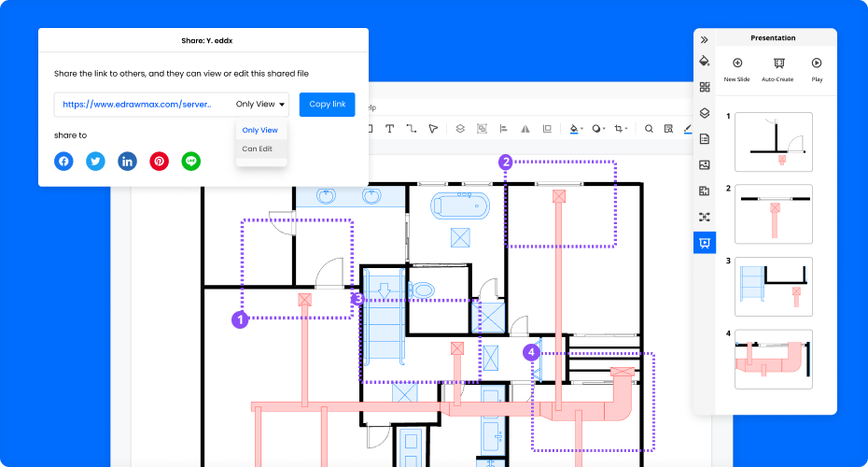The width and height of the screenshot is (868, 467).
Task: Click the Group shapes icon
Action: [x=483, y=129]
